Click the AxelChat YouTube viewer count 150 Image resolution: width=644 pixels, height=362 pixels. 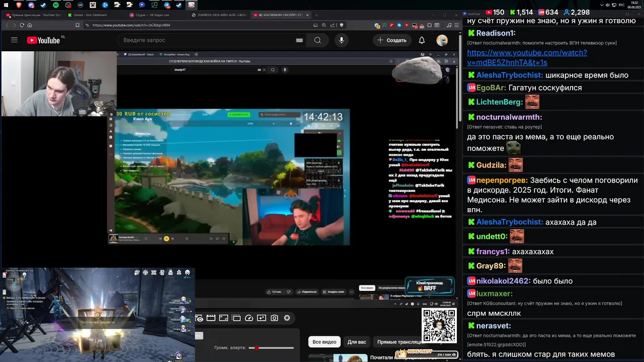[x=495, y=12]
